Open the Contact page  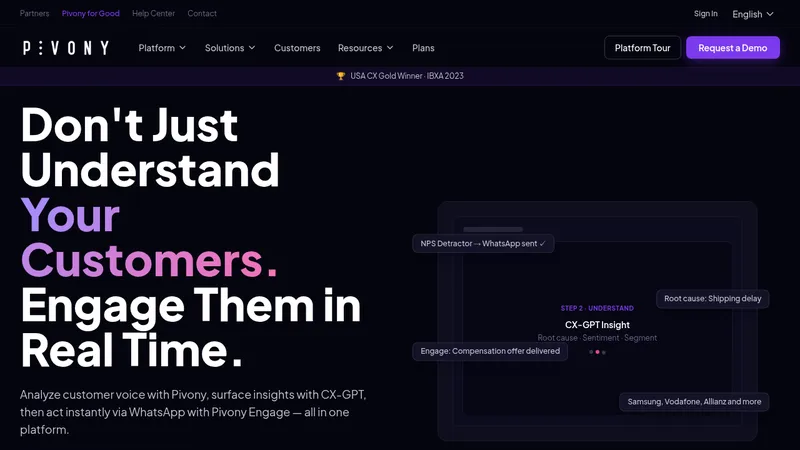pos(202,13)
